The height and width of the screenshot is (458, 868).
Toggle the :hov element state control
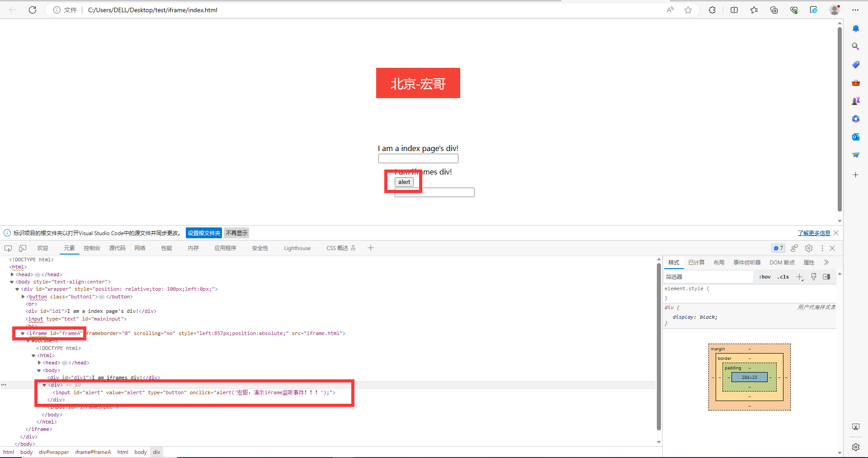click(x=764, y=277)
